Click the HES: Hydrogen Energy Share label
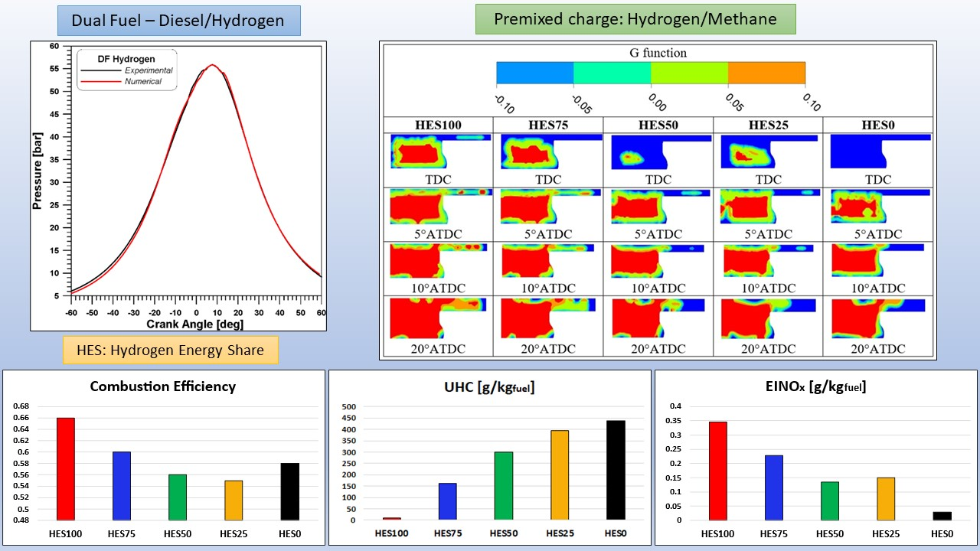980x551 pixels. tap(170, 350)
